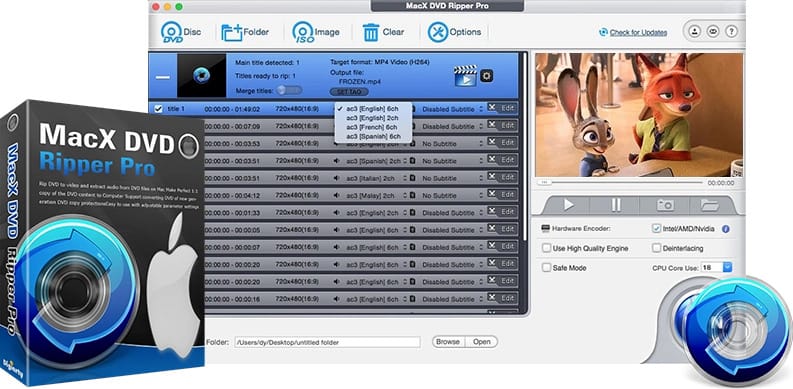Click Check for Updates link
This screenshot has height=389, width=793.
tap(638, 32)
